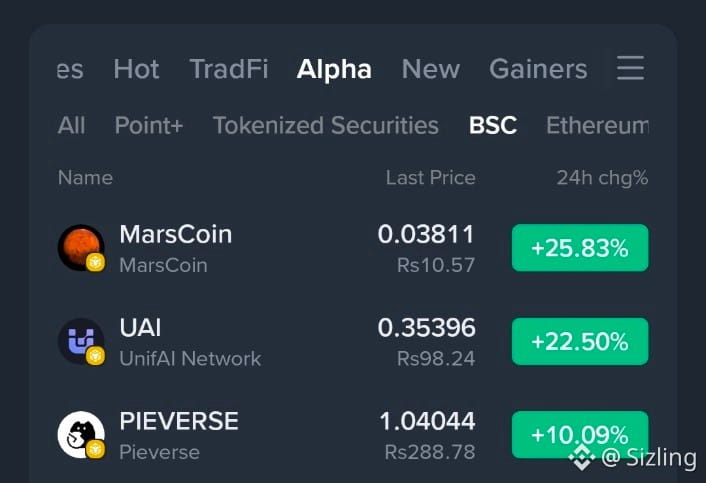Select the Alpha tab
Viewport: 706px width, 483px height.
pos(334,70)
